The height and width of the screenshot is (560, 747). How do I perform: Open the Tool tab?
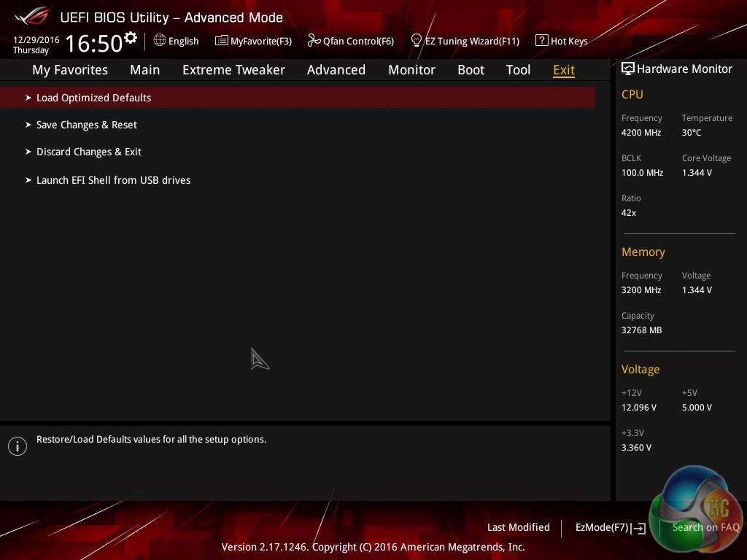point(519,70)
